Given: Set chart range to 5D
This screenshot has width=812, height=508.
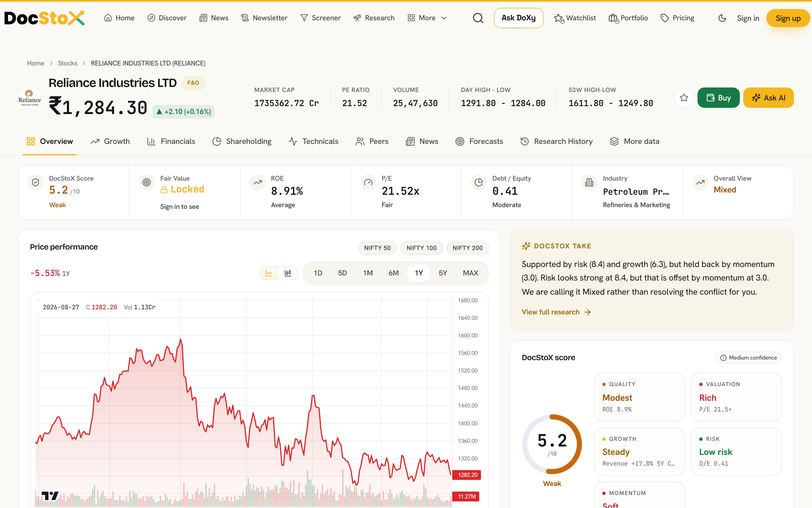Looking at the screenshot, I should click(x=342, y=273).
